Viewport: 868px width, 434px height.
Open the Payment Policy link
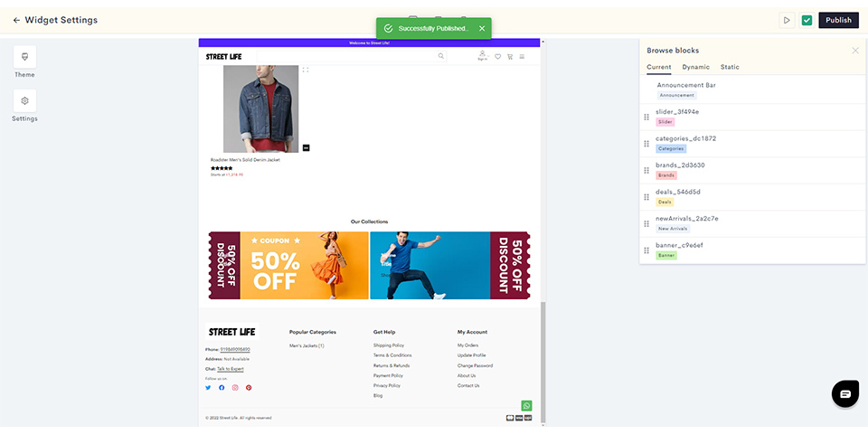[388, 376]
